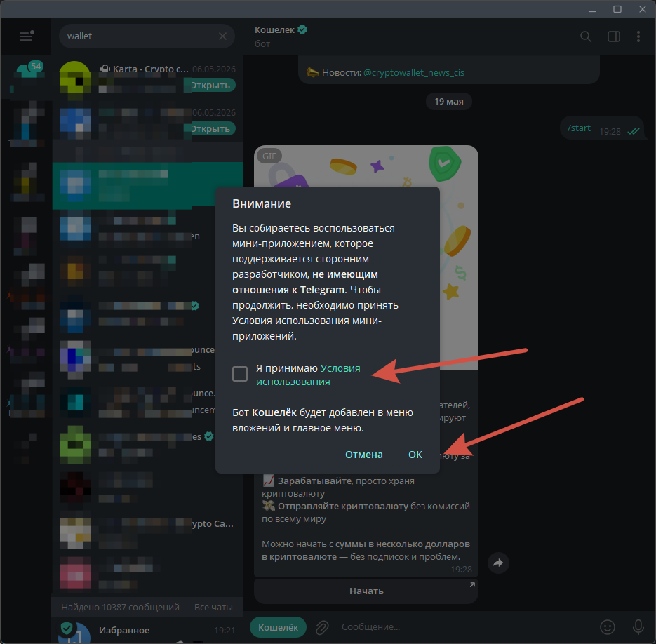
Task: Start voice recording with microphone icon
Action: tap(638, 627)
